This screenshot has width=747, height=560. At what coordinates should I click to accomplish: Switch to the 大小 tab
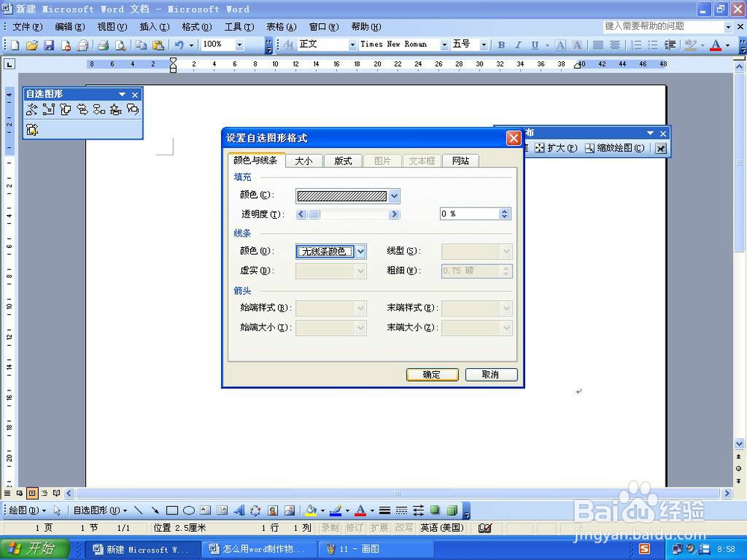pyautogui.click(x=303, y=161)
